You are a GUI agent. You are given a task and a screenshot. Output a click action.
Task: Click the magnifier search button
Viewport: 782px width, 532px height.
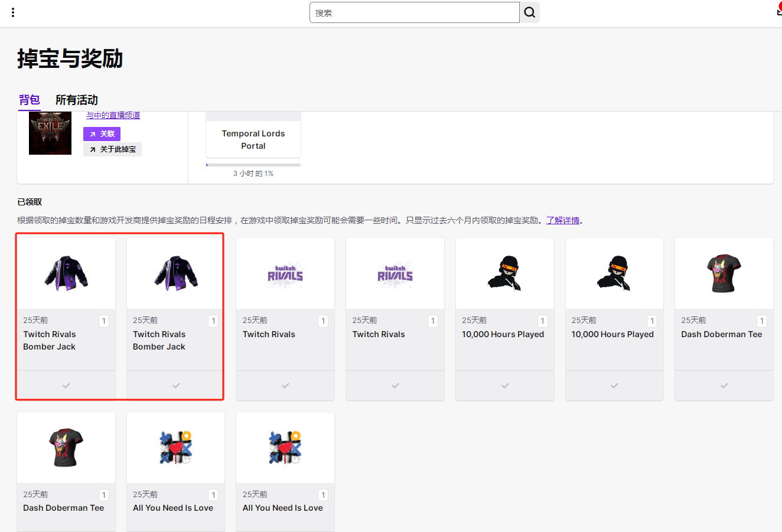[x=530, y=12]
